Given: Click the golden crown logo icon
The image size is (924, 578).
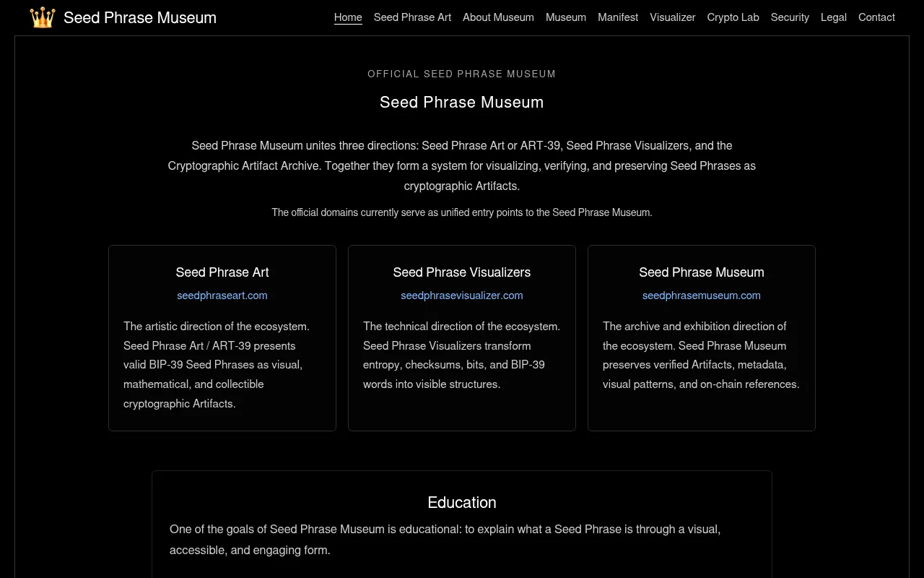Looking at the screenshot, I should coord(42,17).
